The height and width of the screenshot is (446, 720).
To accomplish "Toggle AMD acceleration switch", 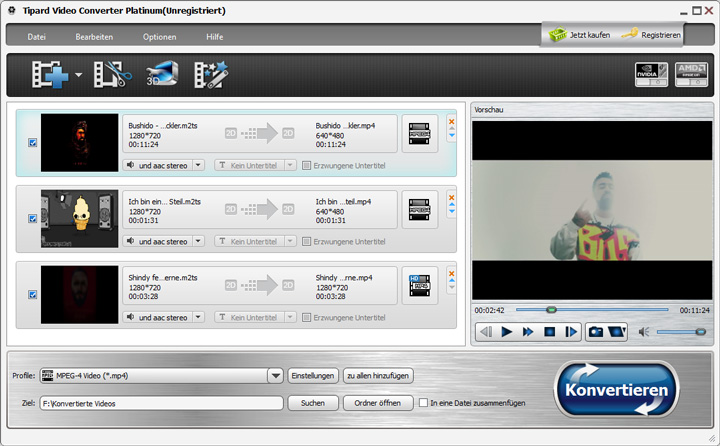I will tap(691, 74).
